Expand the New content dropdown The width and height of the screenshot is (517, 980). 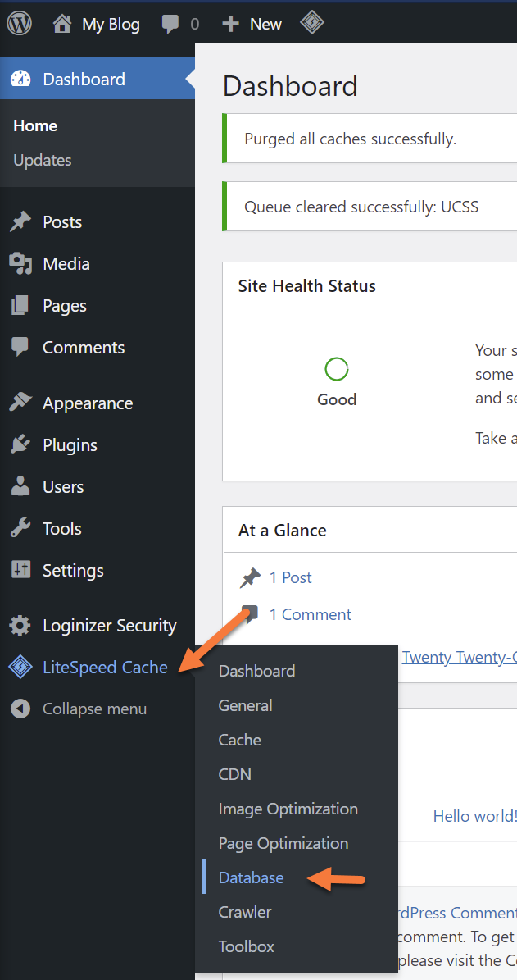click(x=252, y=24)
